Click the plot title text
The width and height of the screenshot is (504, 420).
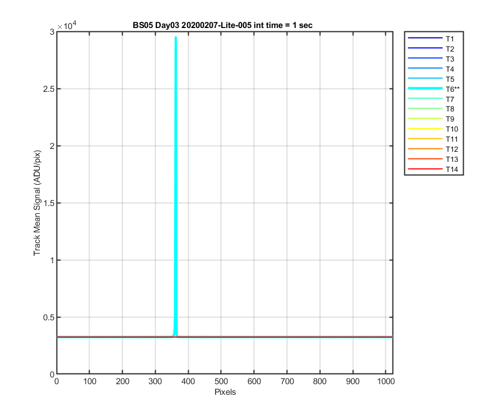pyautogui.click(x=222, y=25)
